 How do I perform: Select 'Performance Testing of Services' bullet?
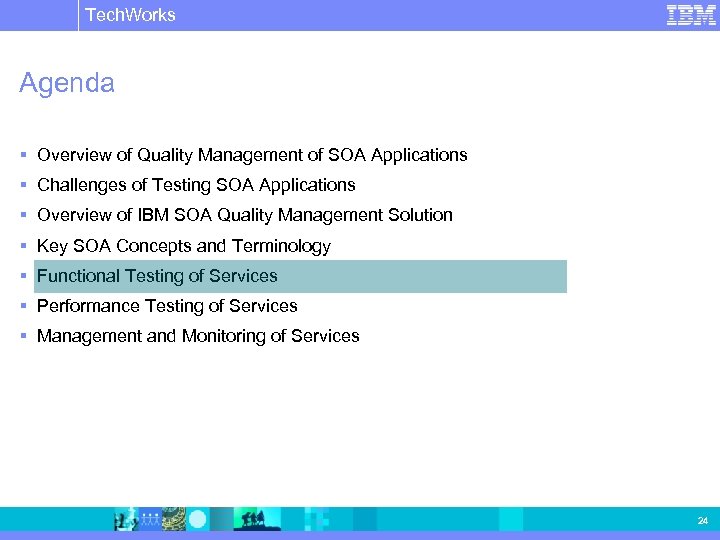point(167,306)
